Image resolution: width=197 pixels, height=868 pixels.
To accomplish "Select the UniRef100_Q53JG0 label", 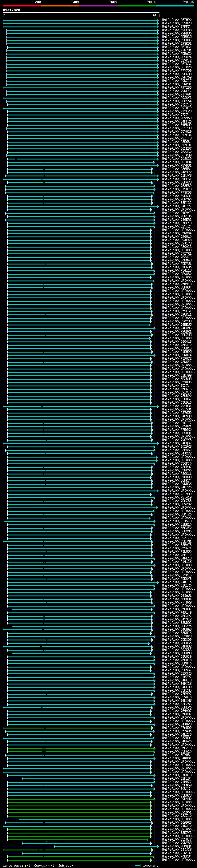I will (x=177, y=152).
